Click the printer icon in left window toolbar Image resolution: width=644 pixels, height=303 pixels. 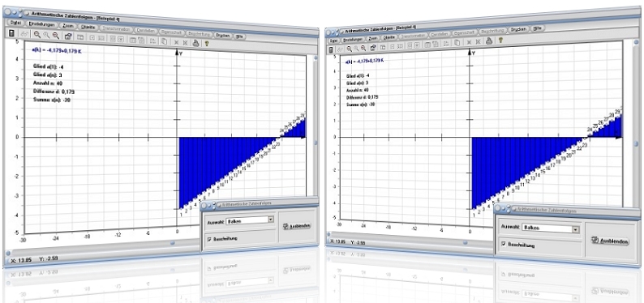(196, 42)
